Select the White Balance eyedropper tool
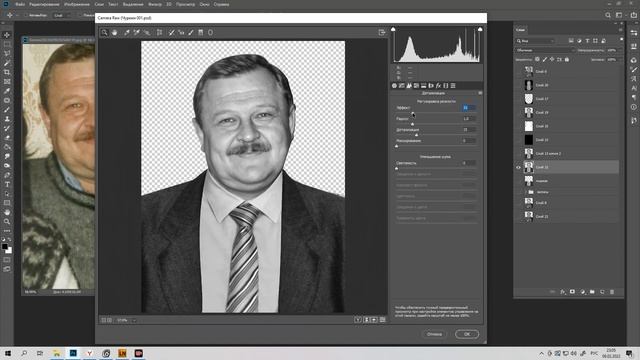 (127, 33)
